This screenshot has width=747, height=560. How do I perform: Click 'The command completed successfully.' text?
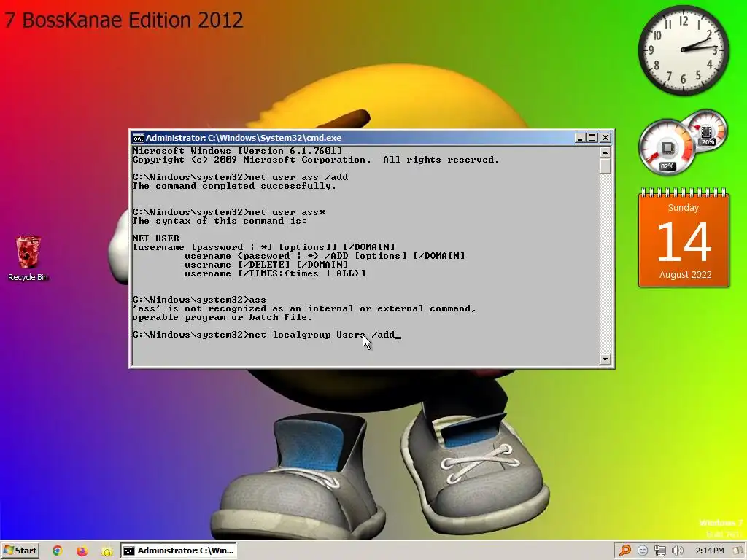(234, 186)
